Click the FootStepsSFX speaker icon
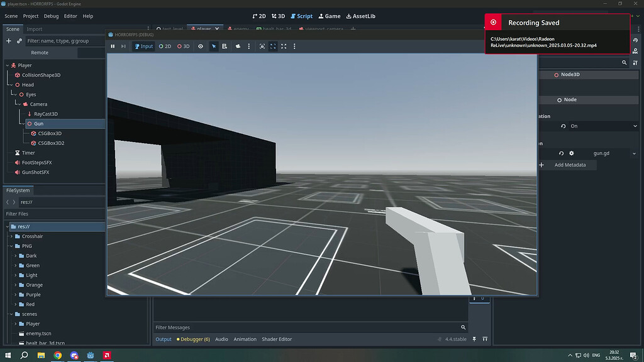644x362 pixels. 18,162
